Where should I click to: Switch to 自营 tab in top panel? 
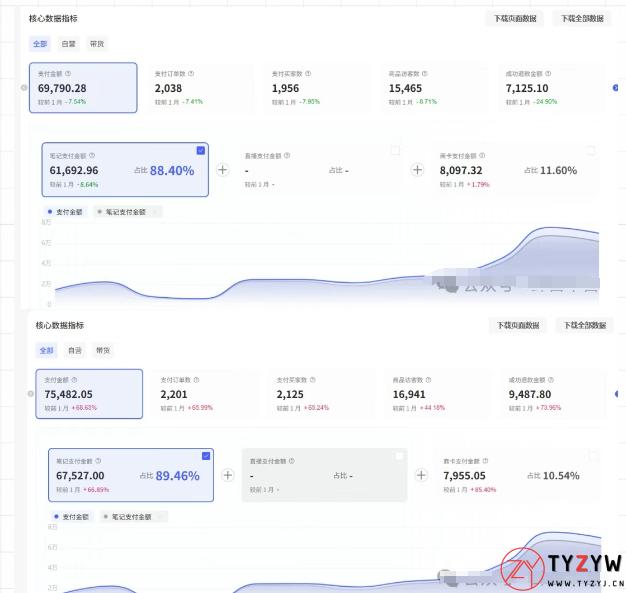(68, 44)
